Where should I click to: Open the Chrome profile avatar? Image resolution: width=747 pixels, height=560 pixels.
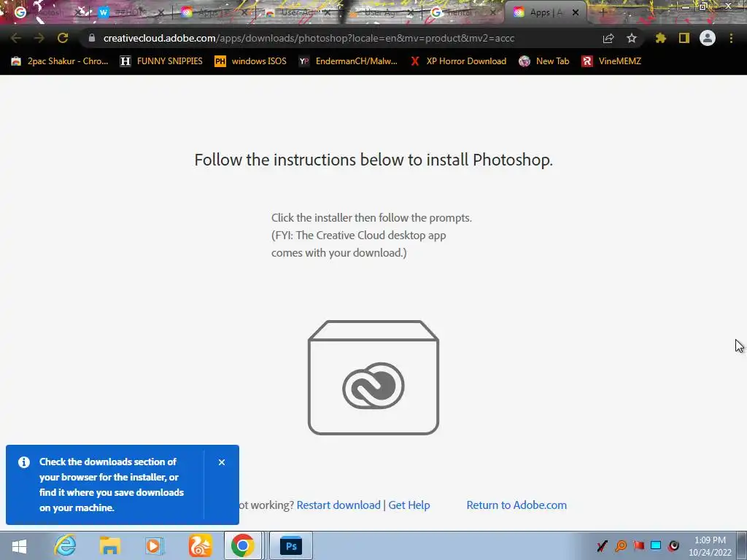[708, 38]
